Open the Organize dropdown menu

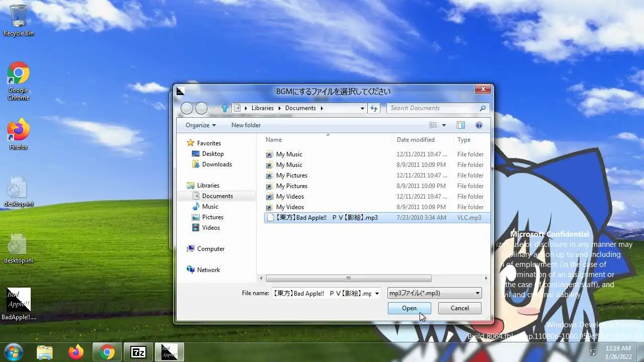200,125
